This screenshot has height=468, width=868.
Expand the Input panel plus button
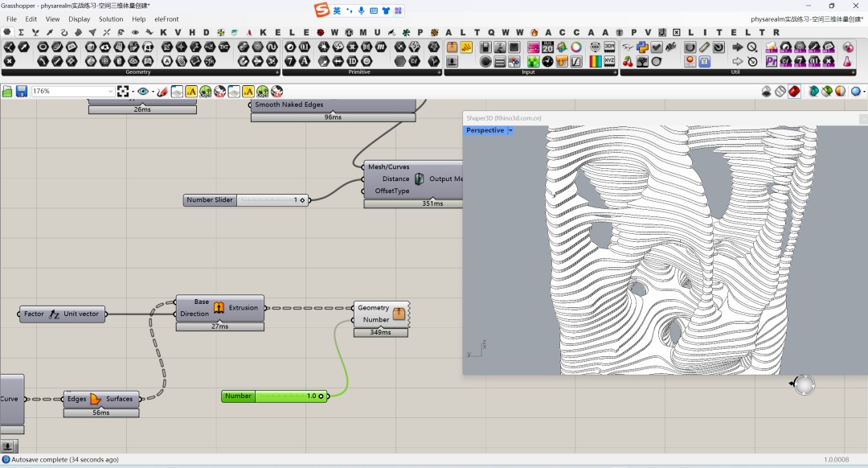click(x=615, y=72)
